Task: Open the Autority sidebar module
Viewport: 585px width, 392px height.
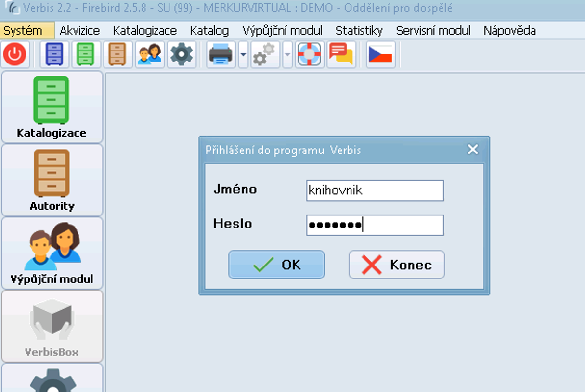Action: pos(52,180)
